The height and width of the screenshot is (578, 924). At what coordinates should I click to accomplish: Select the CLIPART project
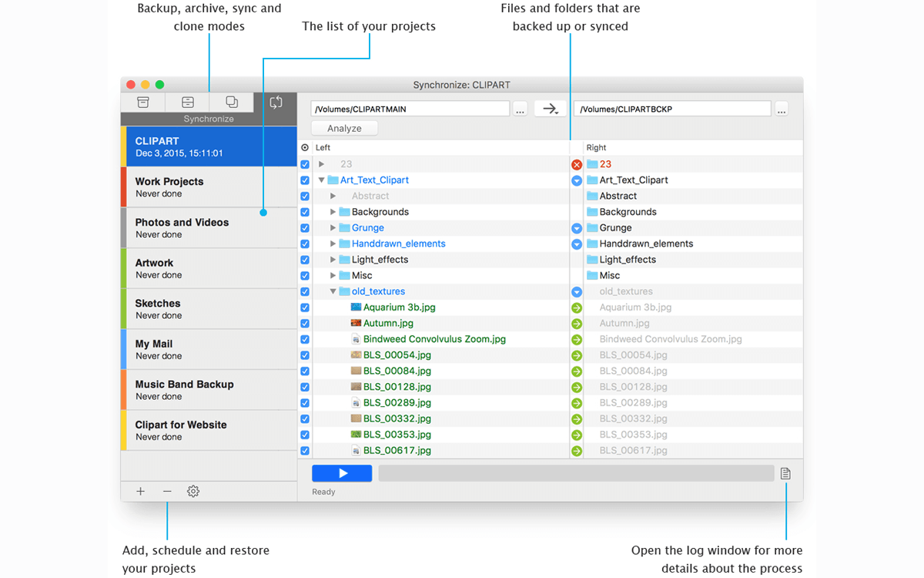[x=209, y=146]
